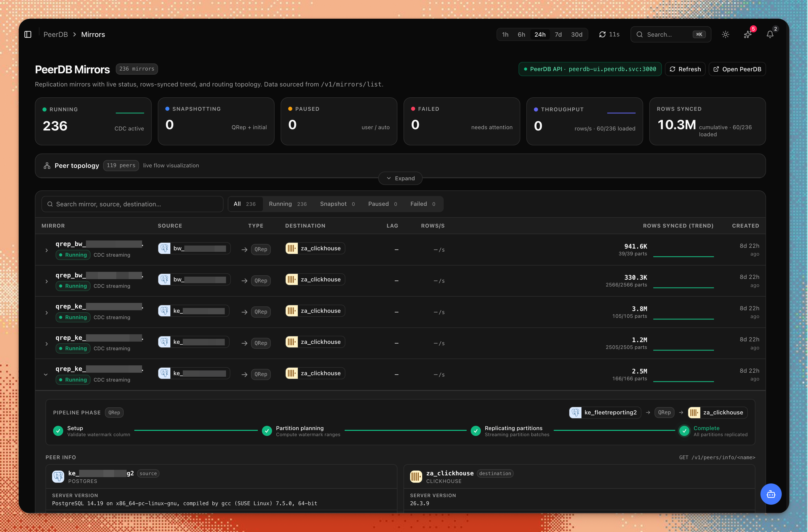Click the QRep type badge in 941.6K row
Screen dimensions: 808x532
pos(261,249)
